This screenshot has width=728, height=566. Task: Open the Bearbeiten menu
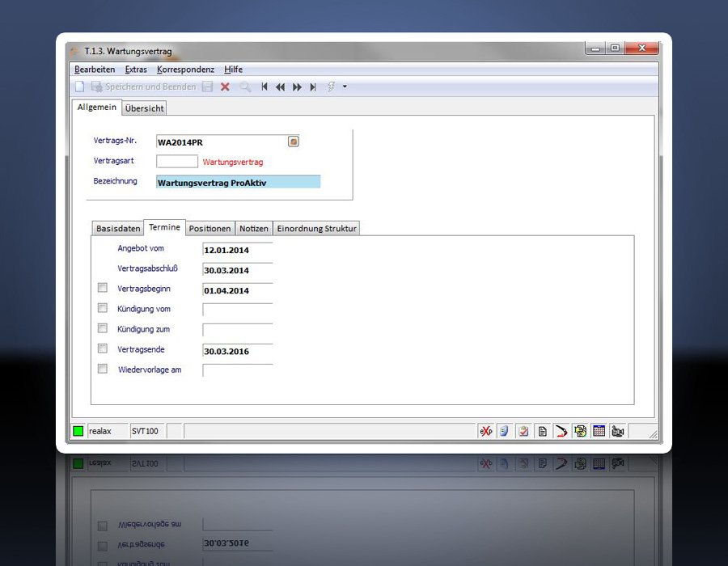point(95,70)
